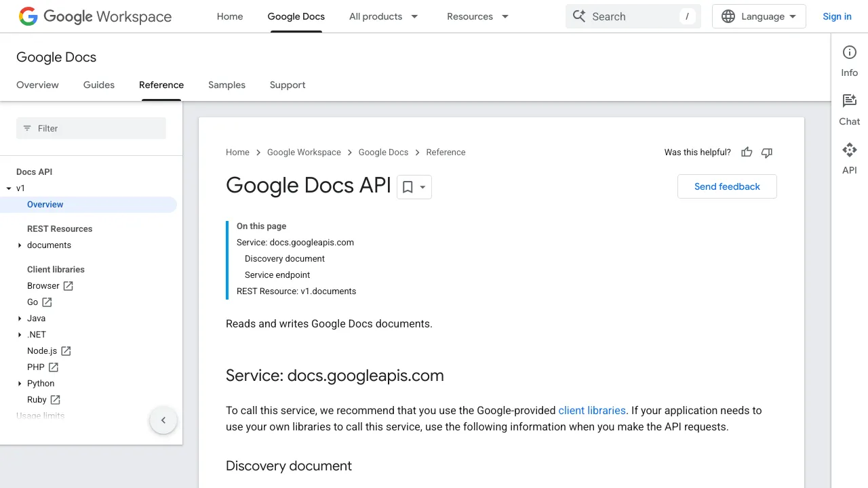Screen dimensions: 868x488
Task: Follow the client libraries link
Action: tap(592, 411)
